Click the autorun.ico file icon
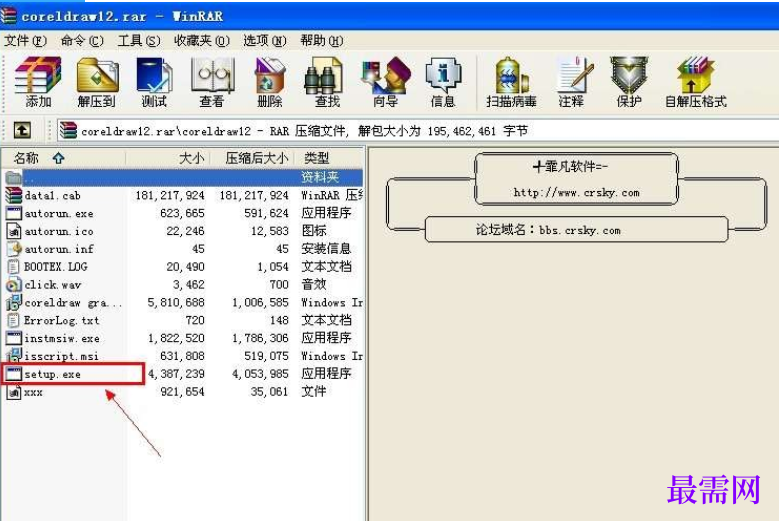The width and height of the screenshot is (779, 521). tap(13, 231)
